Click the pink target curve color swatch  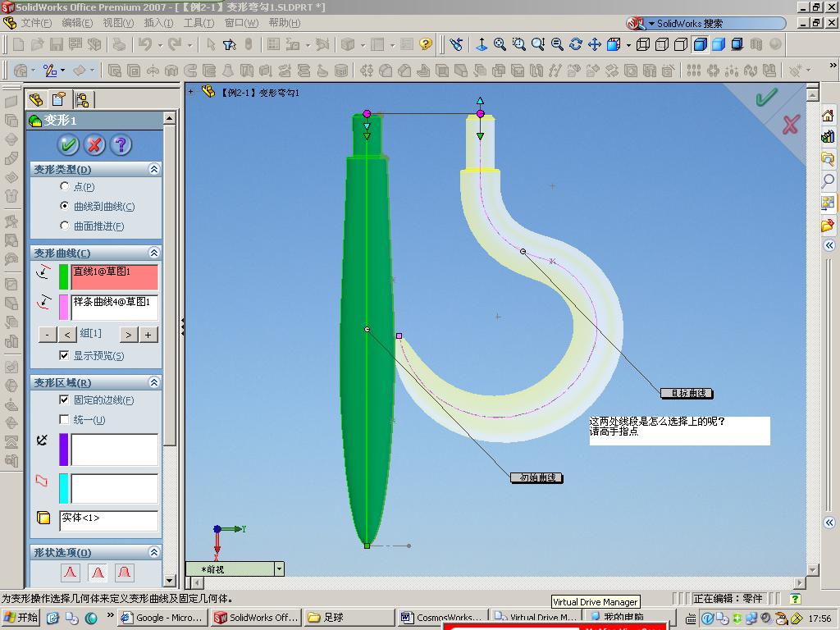click(x=63, y=307)
